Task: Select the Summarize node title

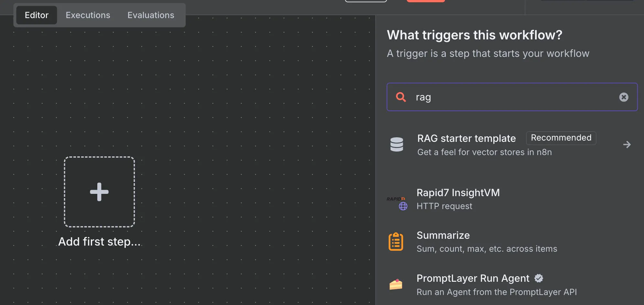Action: (x=443, y=236)
